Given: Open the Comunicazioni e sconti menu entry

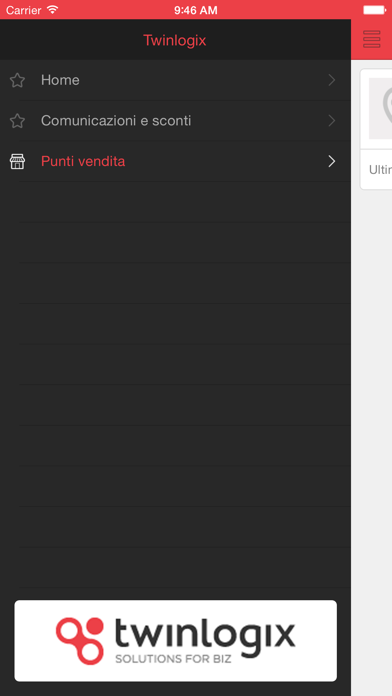Looking at the screenshot, I should pos(175,121).
